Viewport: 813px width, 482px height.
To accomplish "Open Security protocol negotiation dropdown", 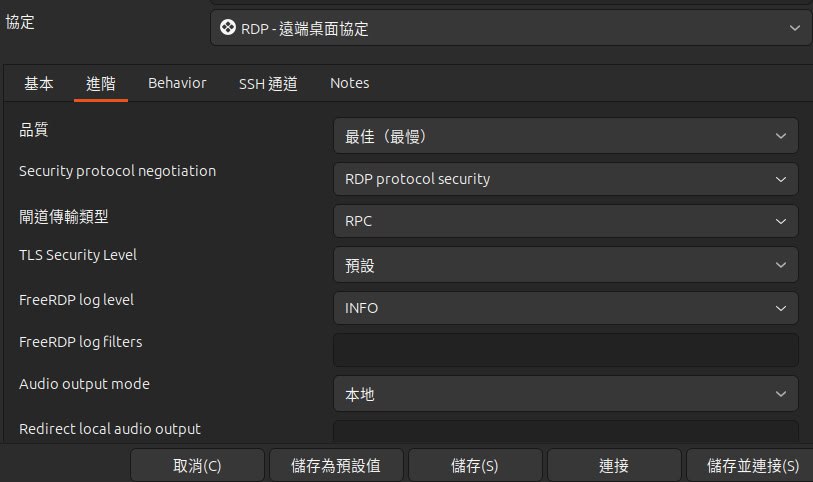I will [565, 179].
